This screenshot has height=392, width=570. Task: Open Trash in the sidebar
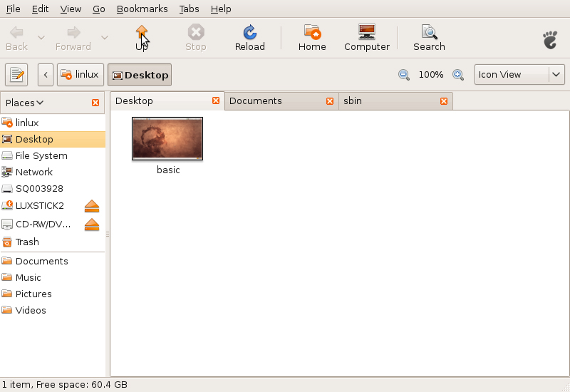coord(53,242)
